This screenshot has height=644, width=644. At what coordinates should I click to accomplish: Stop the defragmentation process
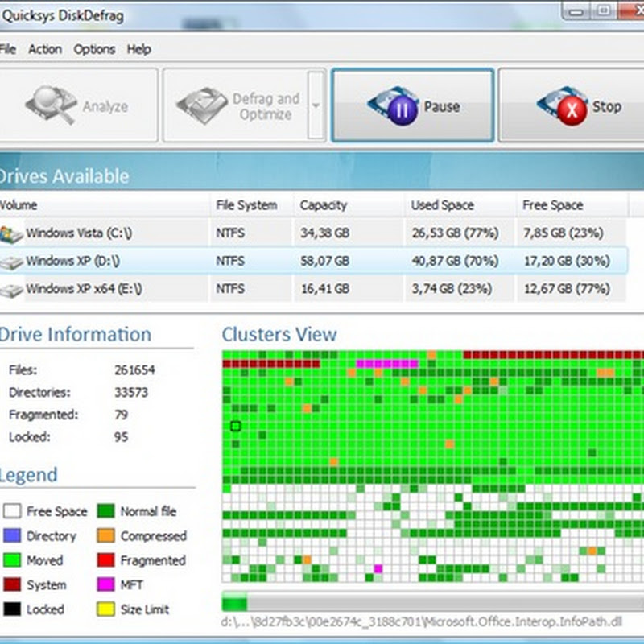click(x=571, y=105)
